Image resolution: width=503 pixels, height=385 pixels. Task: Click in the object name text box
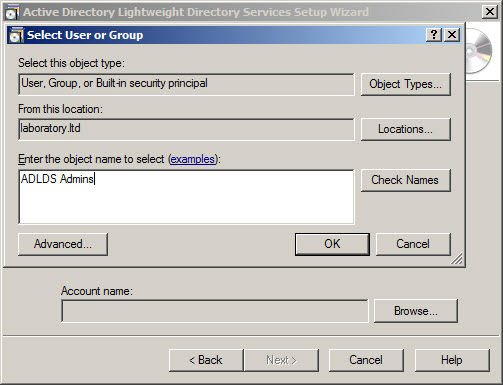tap(186, 197)
